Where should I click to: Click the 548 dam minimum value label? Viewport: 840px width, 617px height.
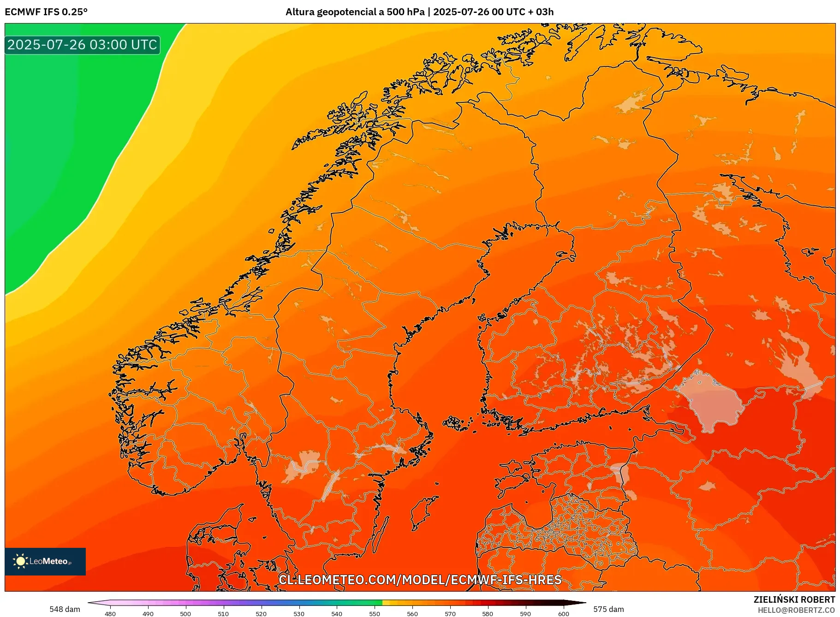click(x=65, y=609)
